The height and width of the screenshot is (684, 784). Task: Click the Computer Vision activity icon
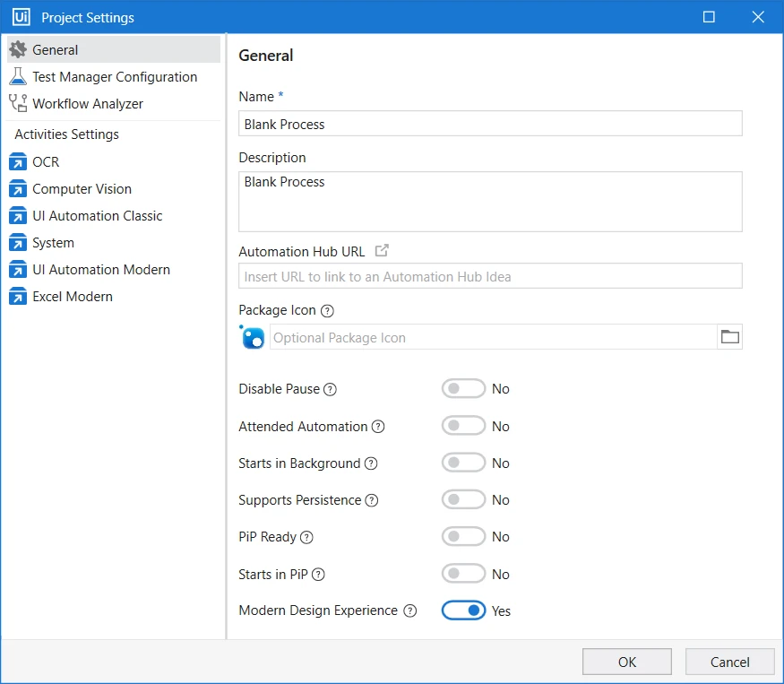(x=18, y=188)
